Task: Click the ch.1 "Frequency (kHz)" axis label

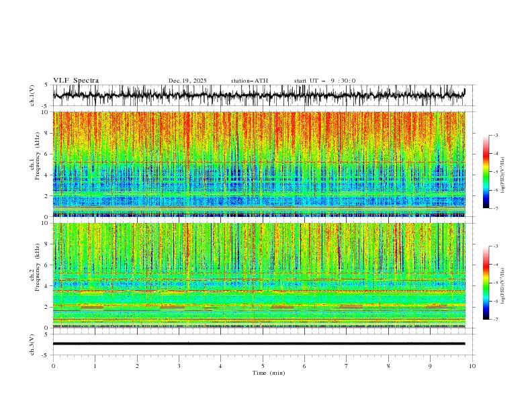Action: [37, 156]
